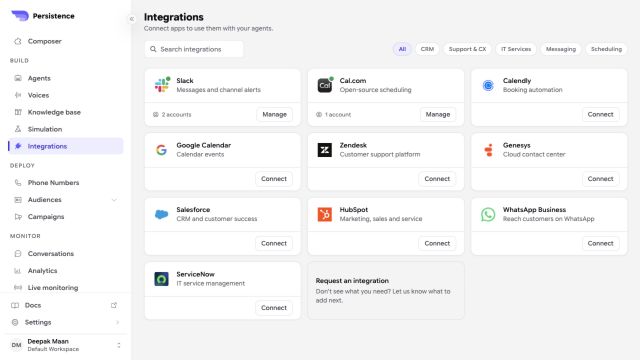Click the Salesforce cloud logo
The width and height of the screenshot is (640, 360).
(x=162, y=214)
